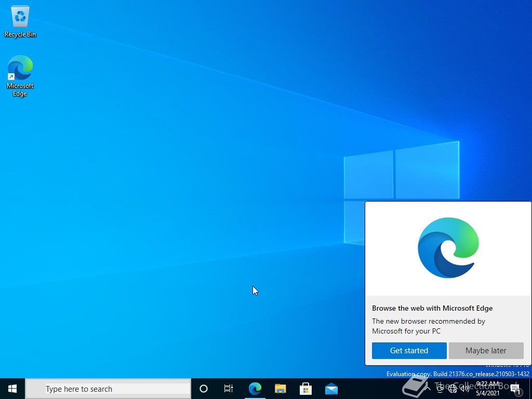Image resolution: width=532 pixels, height=399 pixels.
Task: Click the large Edge logo in the popup
Action: coord(448,248)
